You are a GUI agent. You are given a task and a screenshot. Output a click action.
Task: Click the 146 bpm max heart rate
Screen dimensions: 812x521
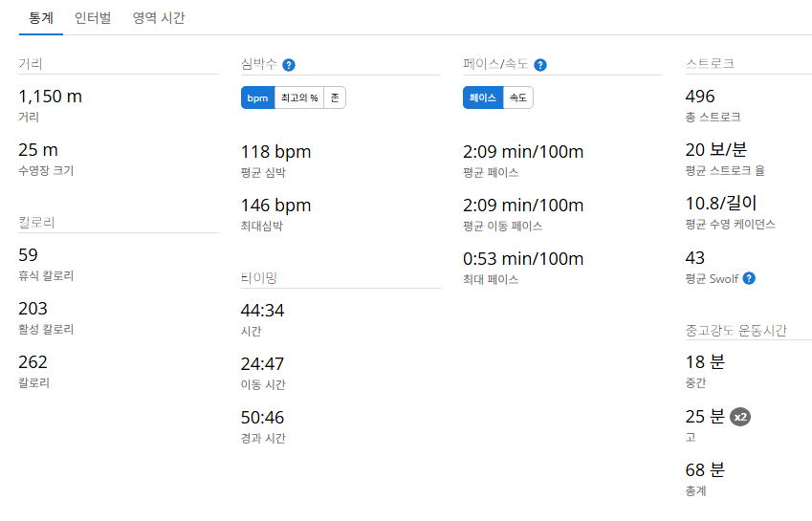276,206
